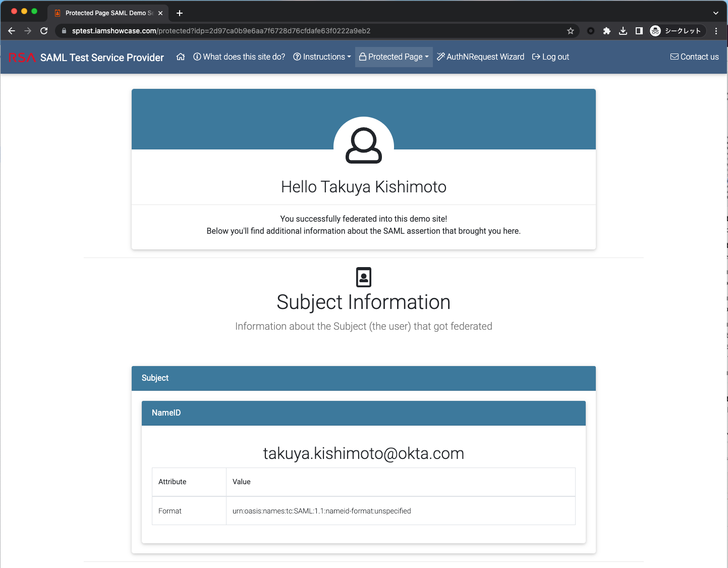Bookmark this page with star icon
The width and height of the screenshot is (728, 568).
(x=571, y=31)
